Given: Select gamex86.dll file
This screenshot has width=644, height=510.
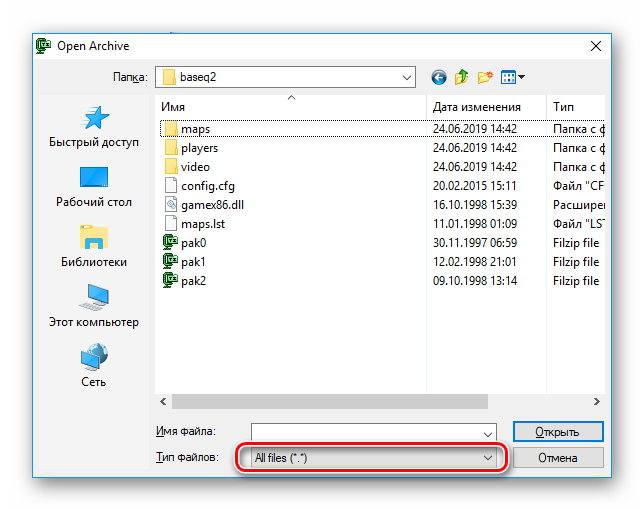Looking at the screenshot, I should [204, 205].
